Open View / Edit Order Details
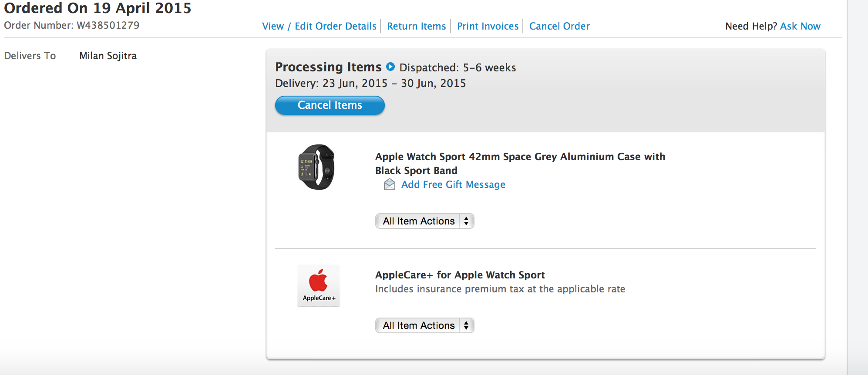Screen dimensions: 868x375 319,26
